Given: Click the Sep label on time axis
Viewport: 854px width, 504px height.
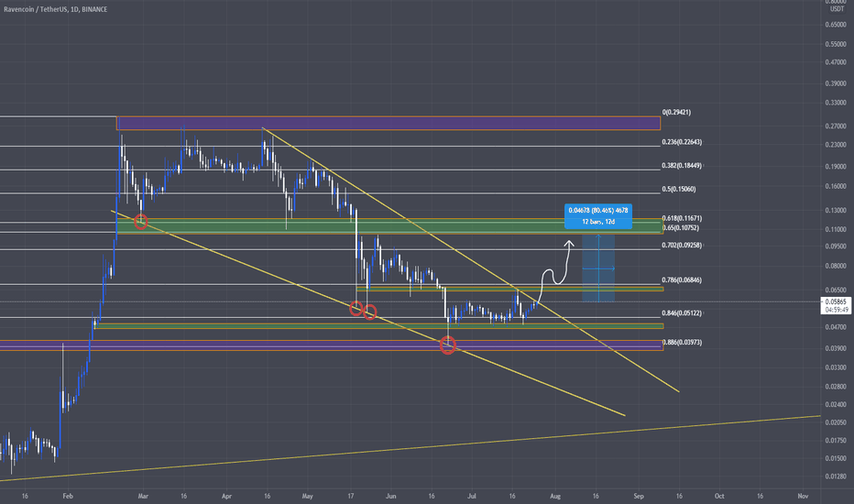Looking at the screenshot, I should 639,497.
